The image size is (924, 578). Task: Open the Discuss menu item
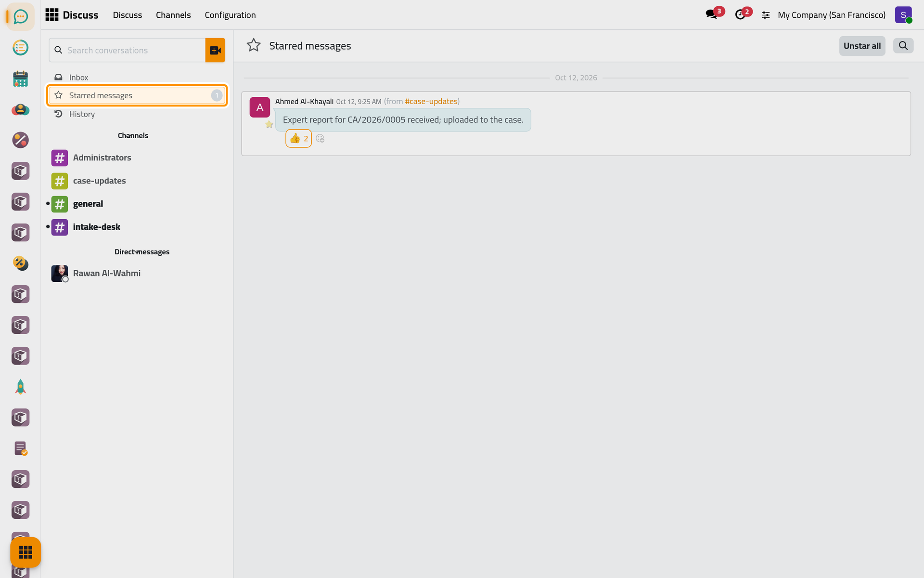[128, 15]
